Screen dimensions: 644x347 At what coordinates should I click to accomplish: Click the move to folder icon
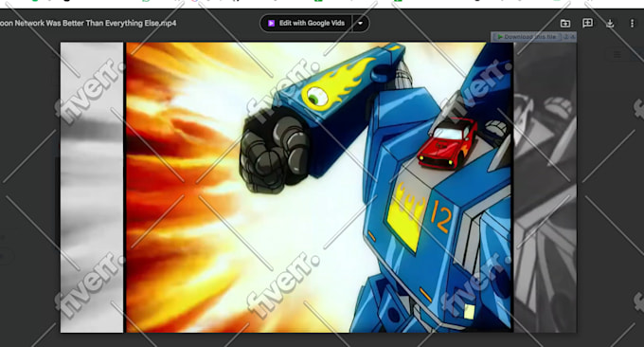[x=565, y=24]
